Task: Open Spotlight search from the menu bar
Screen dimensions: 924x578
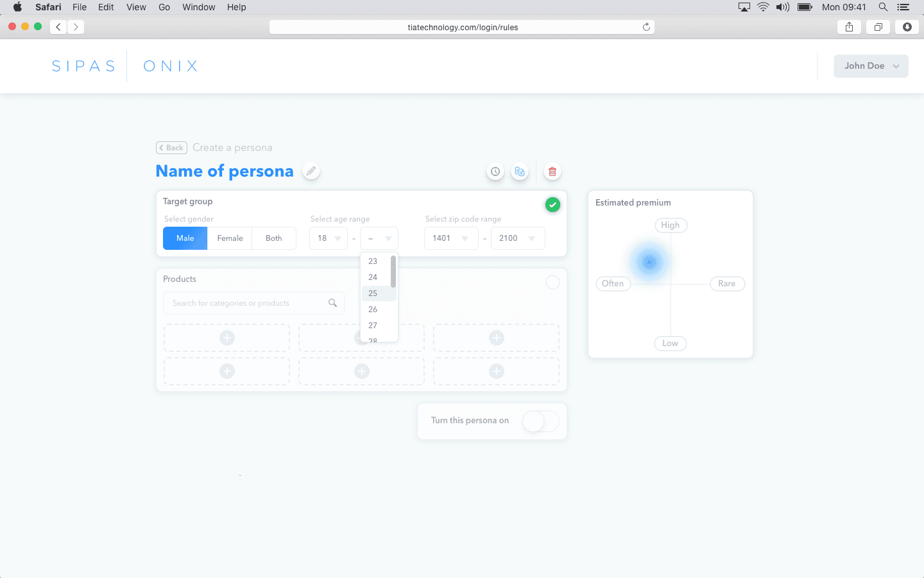Action: [883, 7]
